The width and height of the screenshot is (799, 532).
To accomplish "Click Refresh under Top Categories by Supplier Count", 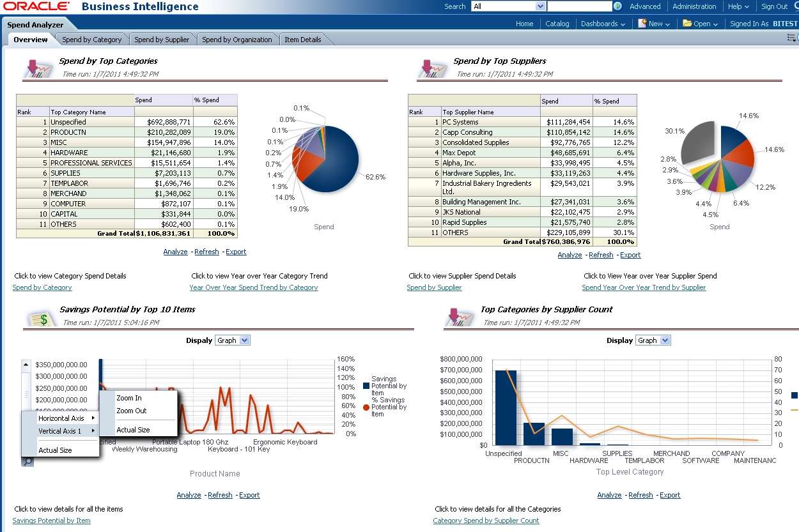I will tap(640, 495).
